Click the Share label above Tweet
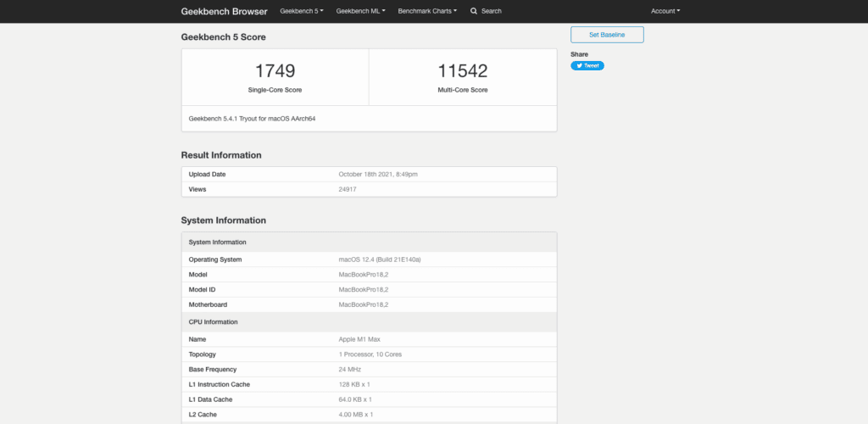 tap(580, 54)
